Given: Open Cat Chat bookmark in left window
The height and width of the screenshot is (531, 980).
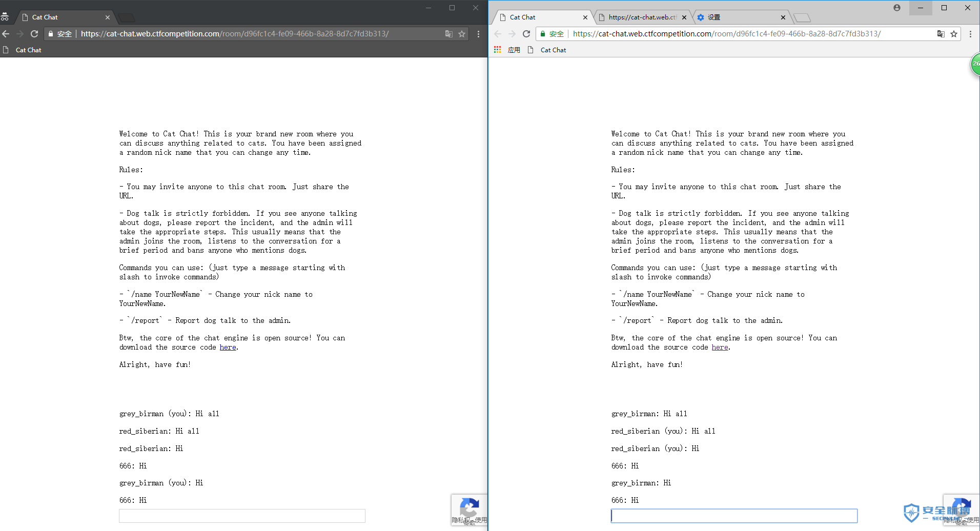Looking at the screenshot, I should tap(23, 50).
